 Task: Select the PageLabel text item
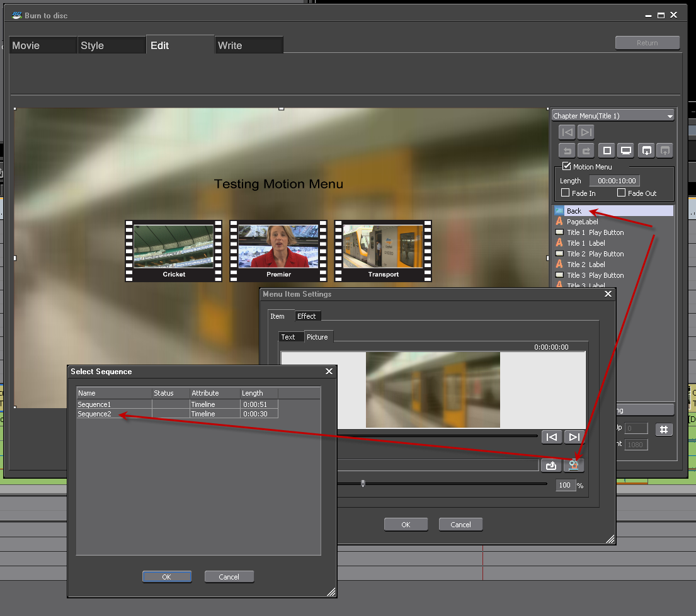coord(613,222)
